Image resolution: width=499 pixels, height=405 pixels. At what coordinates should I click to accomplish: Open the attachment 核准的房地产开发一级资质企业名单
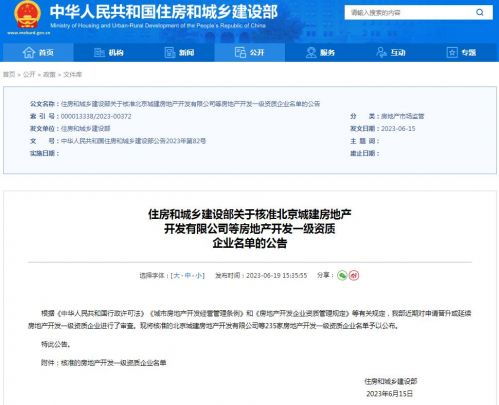(113, 363)
